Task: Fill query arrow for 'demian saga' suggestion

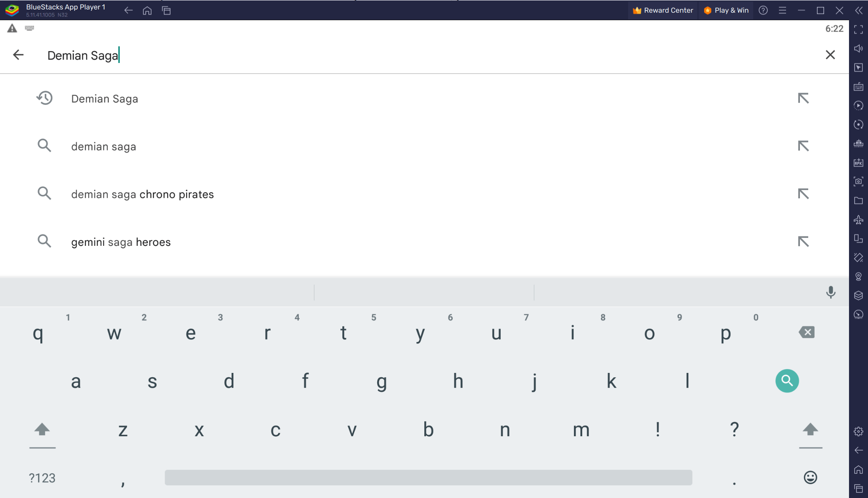Action: coord(803,146)
